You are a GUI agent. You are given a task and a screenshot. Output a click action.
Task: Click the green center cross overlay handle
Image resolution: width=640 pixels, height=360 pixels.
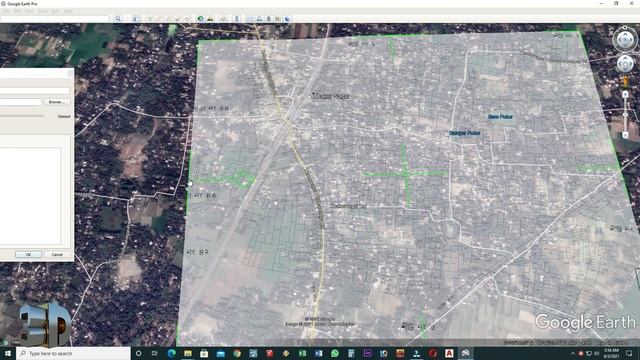tap(406, 173)
